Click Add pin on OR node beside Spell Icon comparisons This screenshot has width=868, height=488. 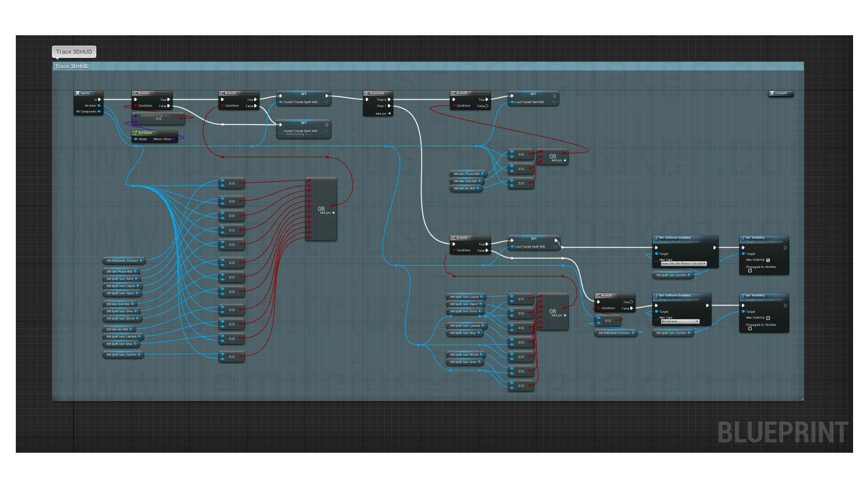pos(559,315)
